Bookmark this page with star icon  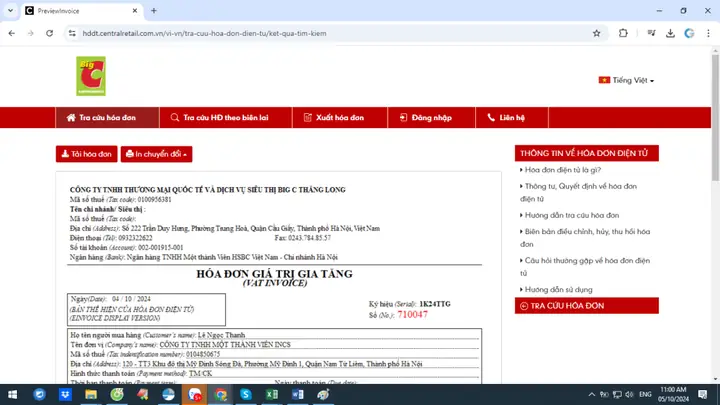pos(596,33)
